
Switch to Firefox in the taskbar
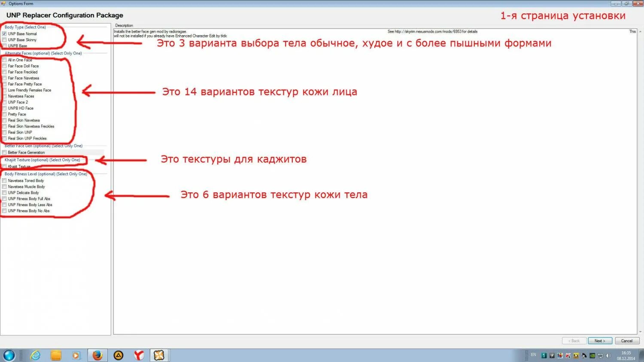97,355
